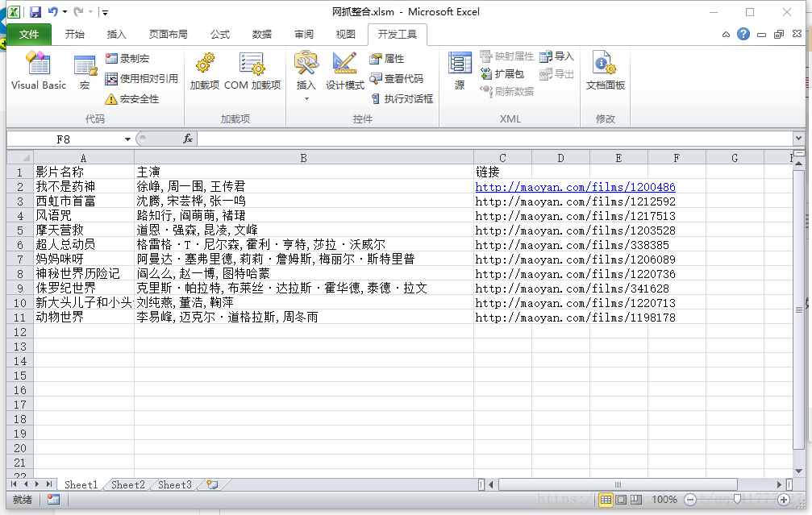Open the maoyan.com/films/1200486 hyperlink
The width and height of the screenshot is (812, 515).
click(x=576, y=187)
